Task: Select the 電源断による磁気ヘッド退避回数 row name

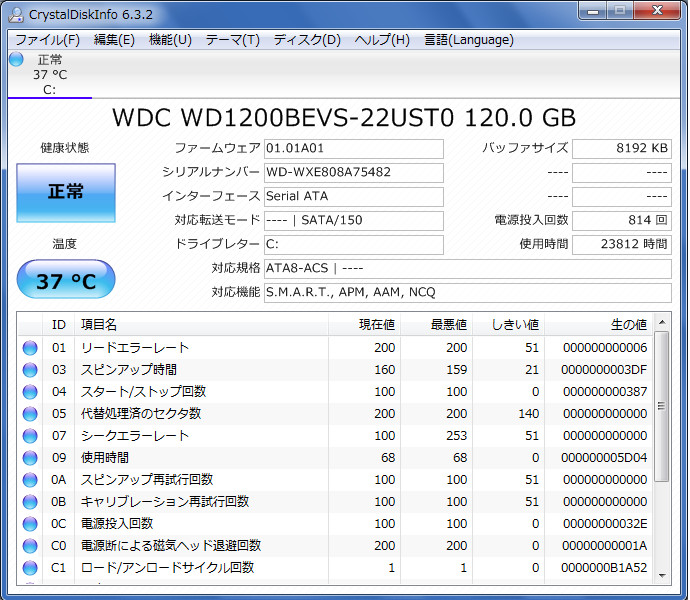Action: (171, 546)
